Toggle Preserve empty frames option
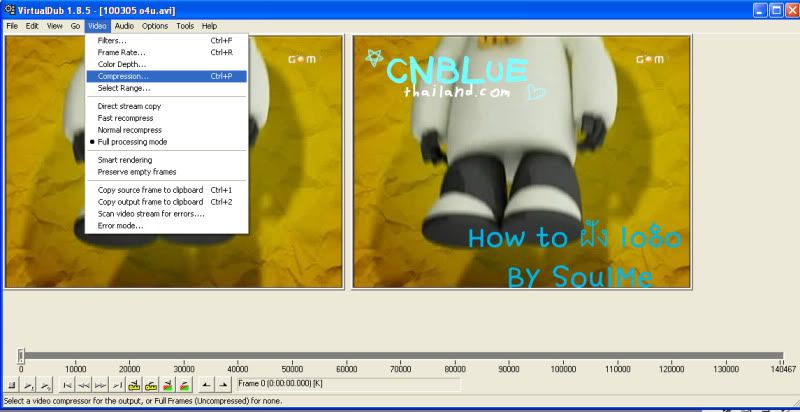Image resolution: width=800 pixels, height=412 pixels. click(x=166, y=172)
